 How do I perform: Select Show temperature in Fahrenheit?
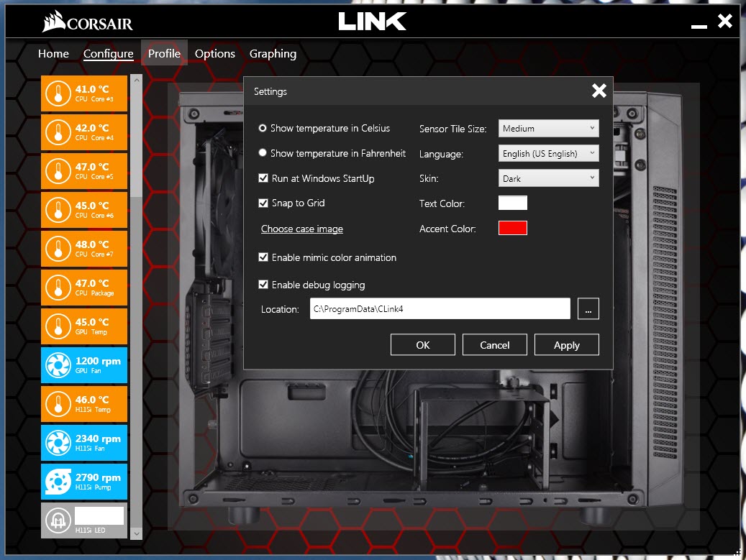(262, 152)
